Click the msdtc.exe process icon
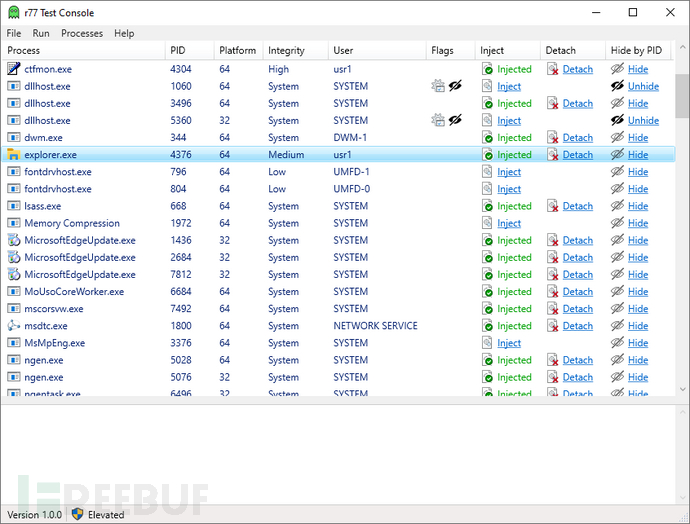Viewport: 690px width, 524px height. tap(14, 326)
